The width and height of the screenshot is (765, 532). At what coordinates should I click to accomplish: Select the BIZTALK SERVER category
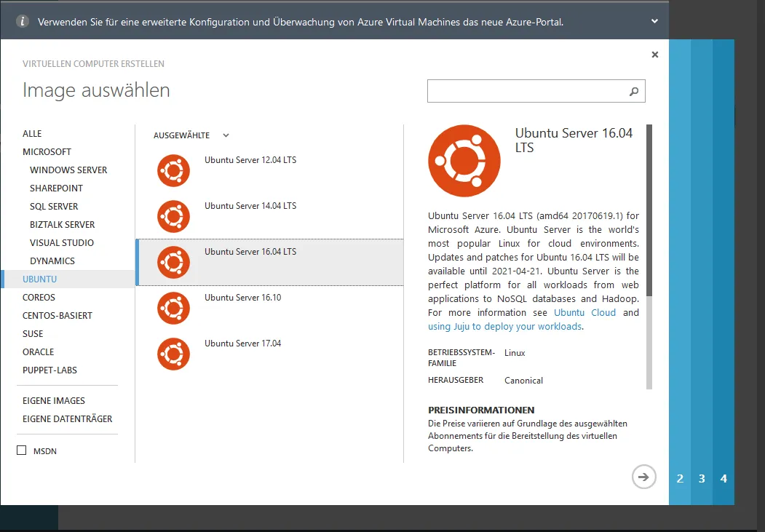62,225
